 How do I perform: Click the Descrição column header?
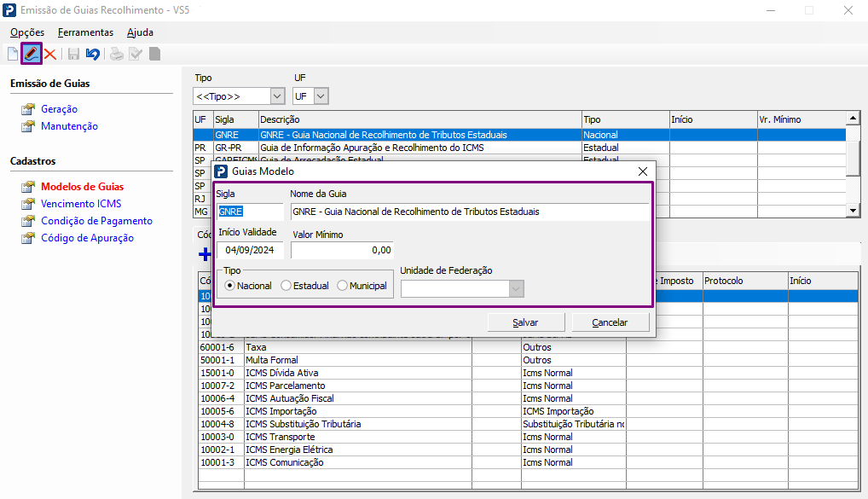(x=420, y=119)
